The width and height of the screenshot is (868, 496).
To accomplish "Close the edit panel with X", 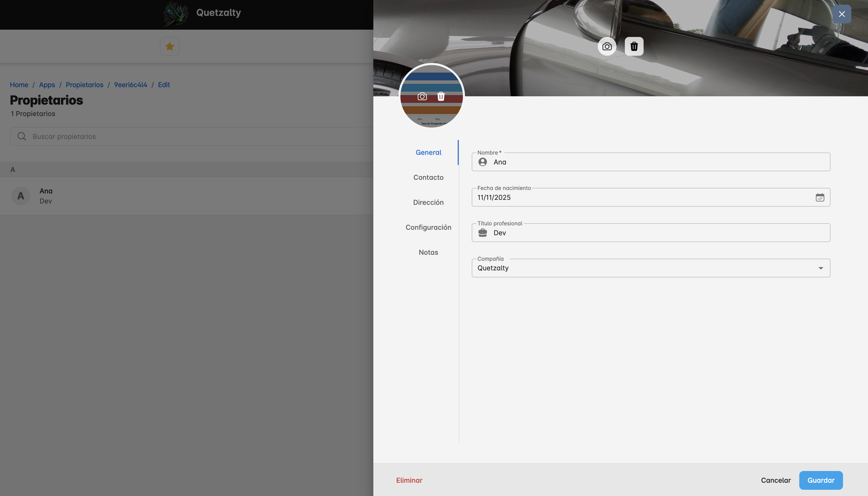I will [841, 14].
